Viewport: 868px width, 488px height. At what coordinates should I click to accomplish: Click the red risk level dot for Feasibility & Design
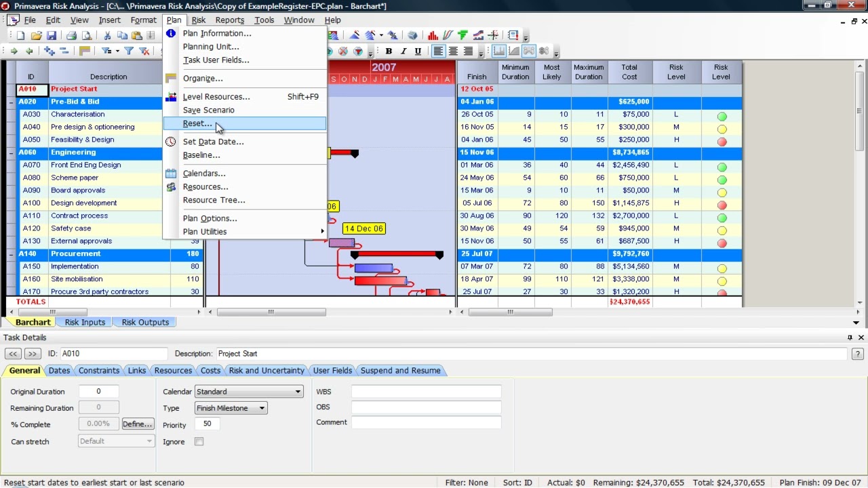[722, 142]
